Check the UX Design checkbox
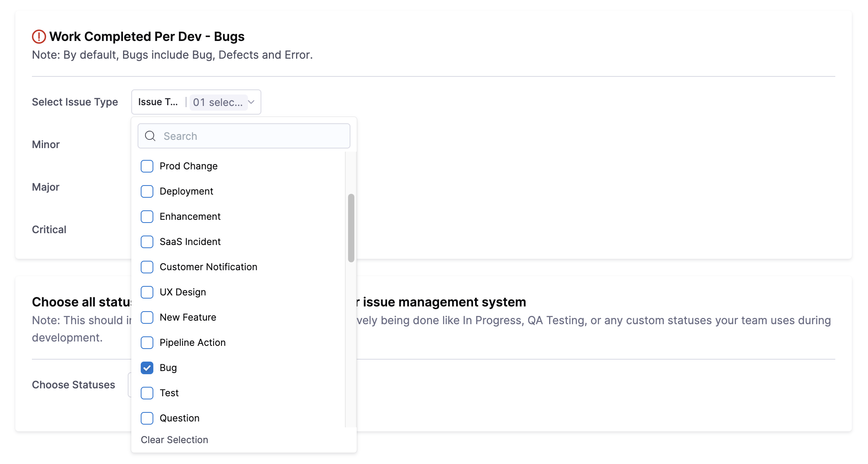868x464 pixels. (x=147, y=292)
